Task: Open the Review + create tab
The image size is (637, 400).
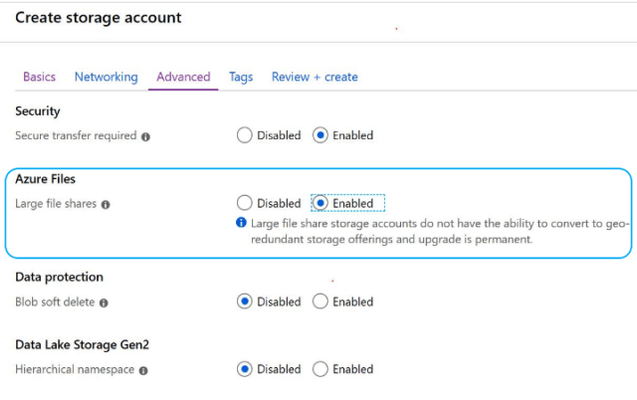Action: pyautogui.click(x=315, y=77)
